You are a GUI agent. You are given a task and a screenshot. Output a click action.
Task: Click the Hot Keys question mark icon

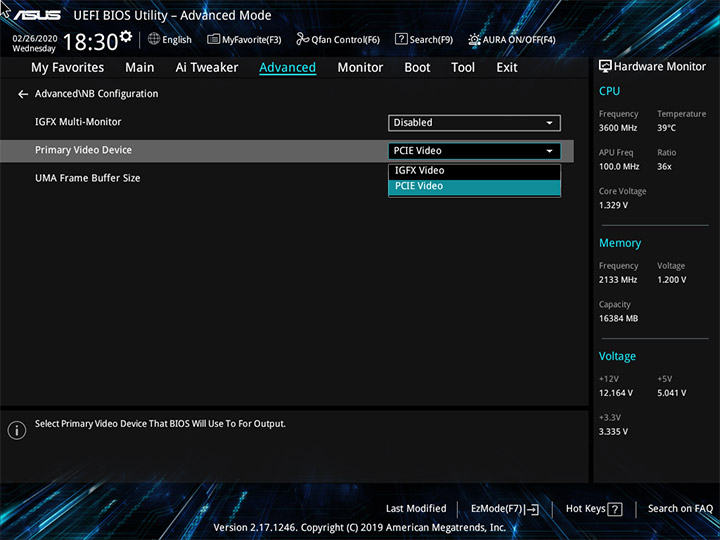614,509
